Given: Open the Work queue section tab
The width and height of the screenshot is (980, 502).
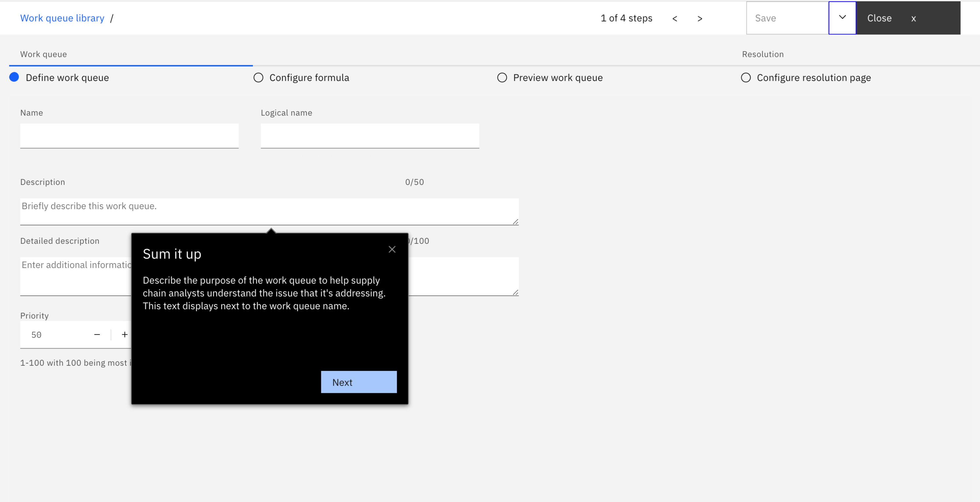Looking at the screenshot, I should coord(43,54).
